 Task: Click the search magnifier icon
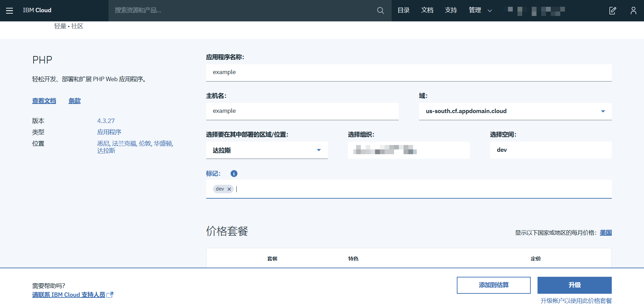point(380,11)
